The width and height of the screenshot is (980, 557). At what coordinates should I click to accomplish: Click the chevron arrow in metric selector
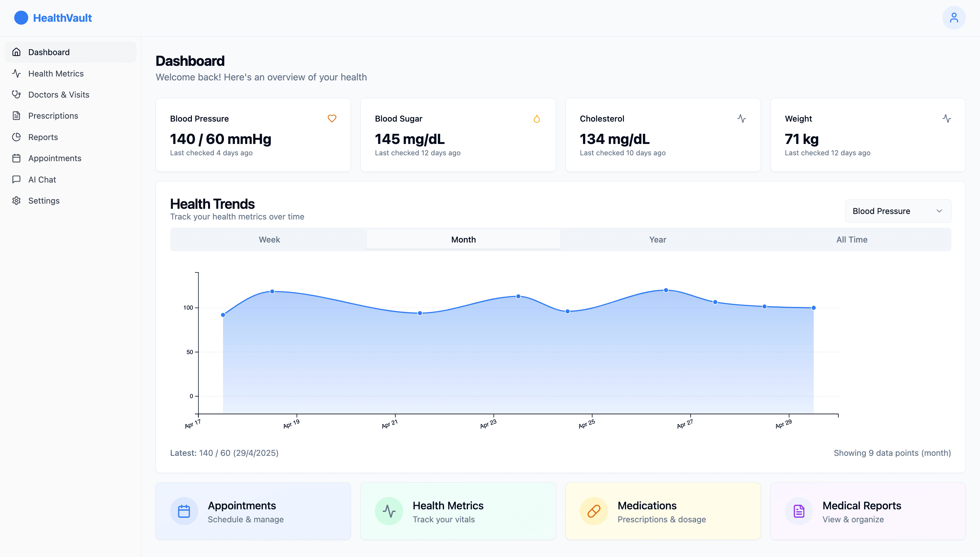pyautogui.click(x=939, y=211)
